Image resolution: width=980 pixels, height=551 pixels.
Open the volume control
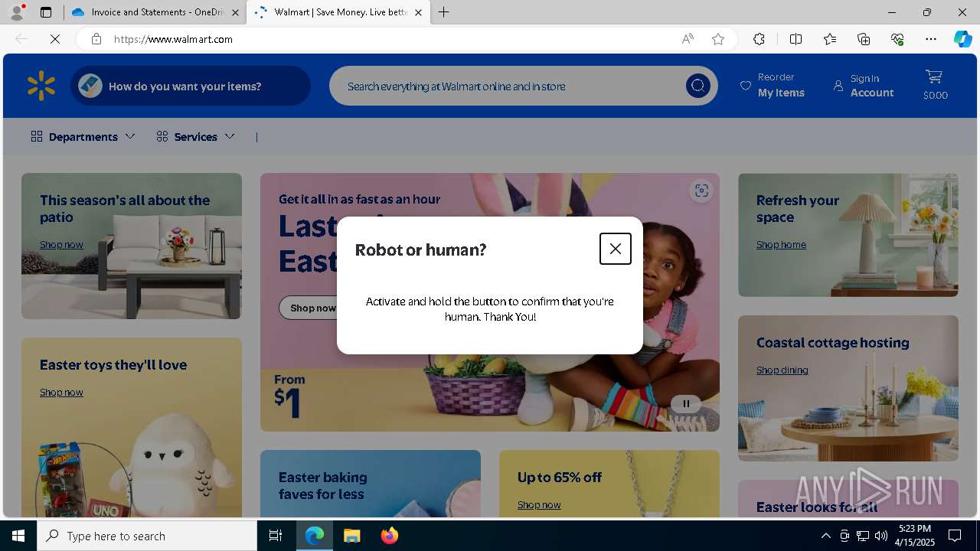(x=880, y=536)
